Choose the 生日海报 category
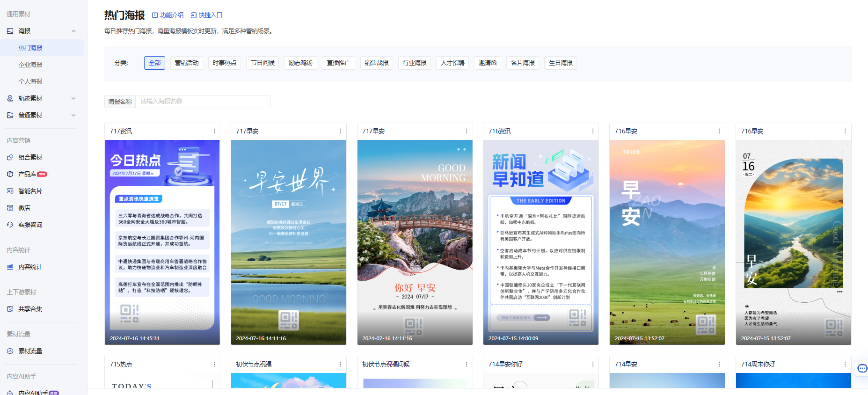 tap(561, 63)
